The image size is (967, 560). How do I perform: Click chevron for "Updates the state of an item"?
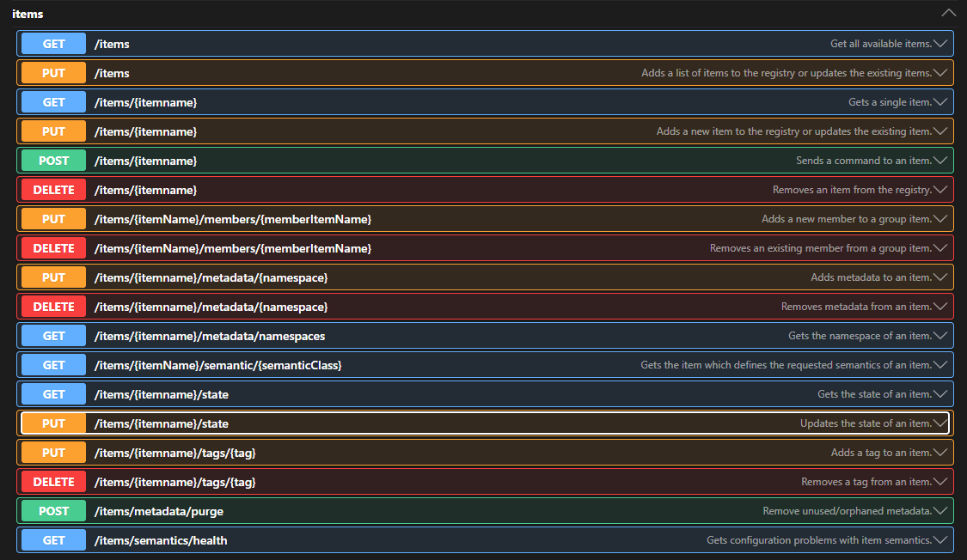pos(940,423)
